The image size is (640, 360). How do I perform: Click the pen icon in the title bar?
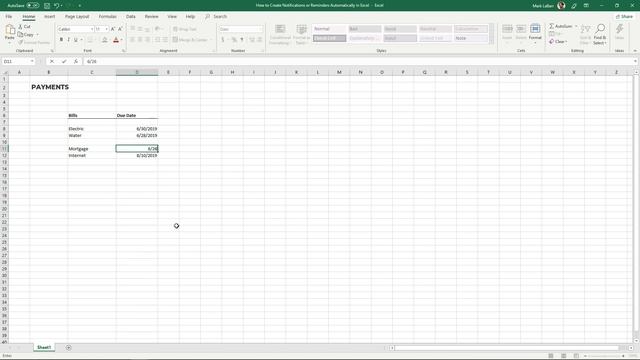coord(574,6)
